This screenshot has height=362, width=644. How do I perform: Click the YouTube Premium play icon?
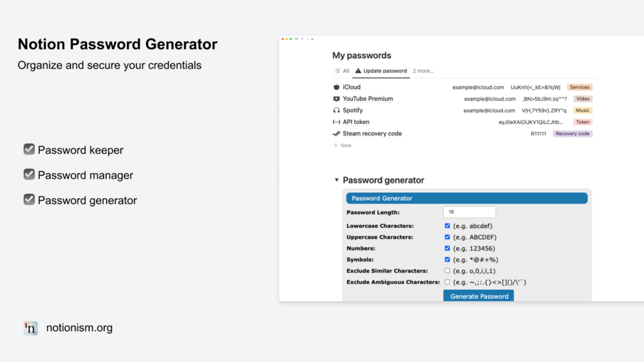tap(336, 99)
